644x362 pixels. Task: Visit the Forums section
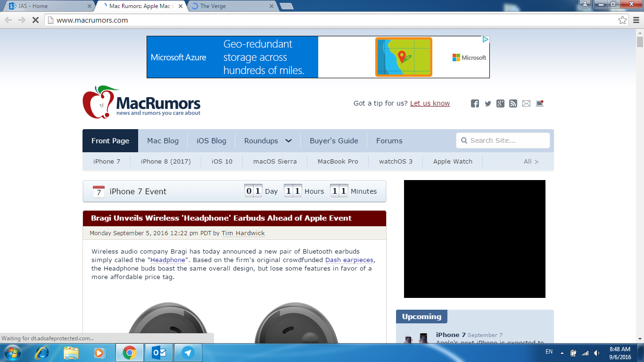point(389,140)
